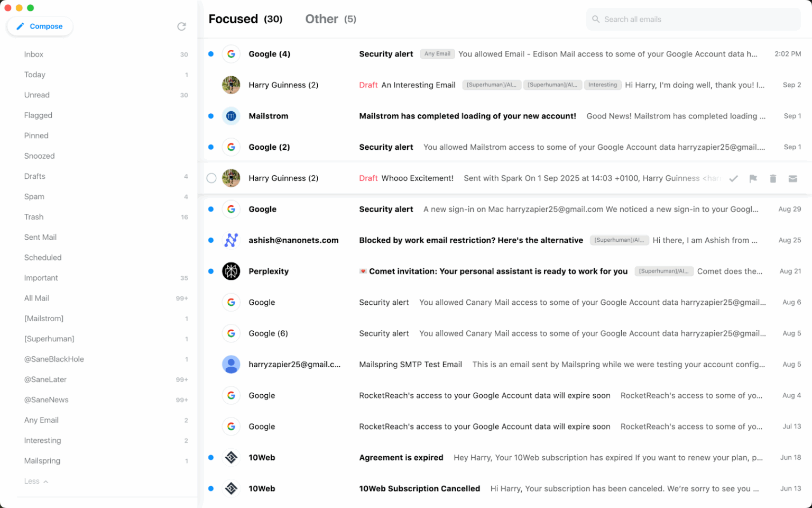This screenshot has height=508, width=812.
Task: Click the Mailstrom sender avatar icon
Action: click(x=231, y=116)
